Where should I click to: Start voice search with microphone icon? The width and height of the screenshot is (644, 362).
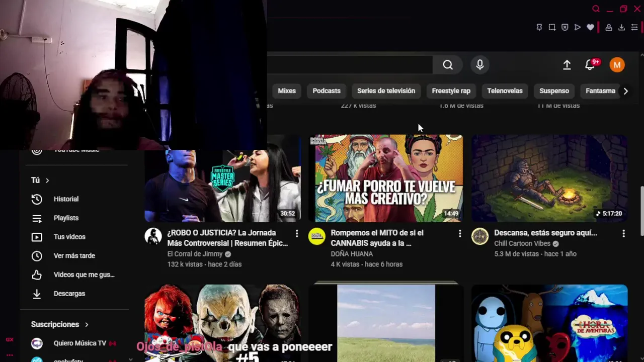coord(480,65)
